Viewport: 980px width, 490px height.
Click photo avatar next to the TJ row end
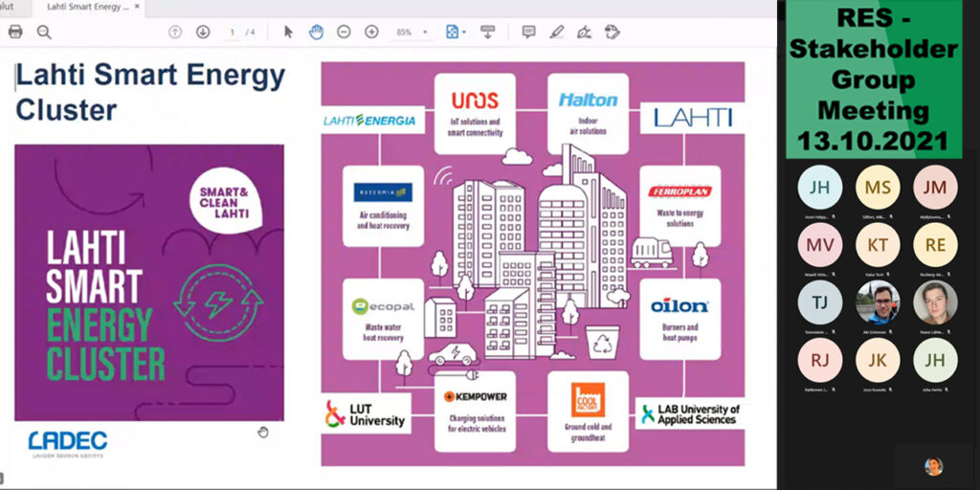click(935, 302)
